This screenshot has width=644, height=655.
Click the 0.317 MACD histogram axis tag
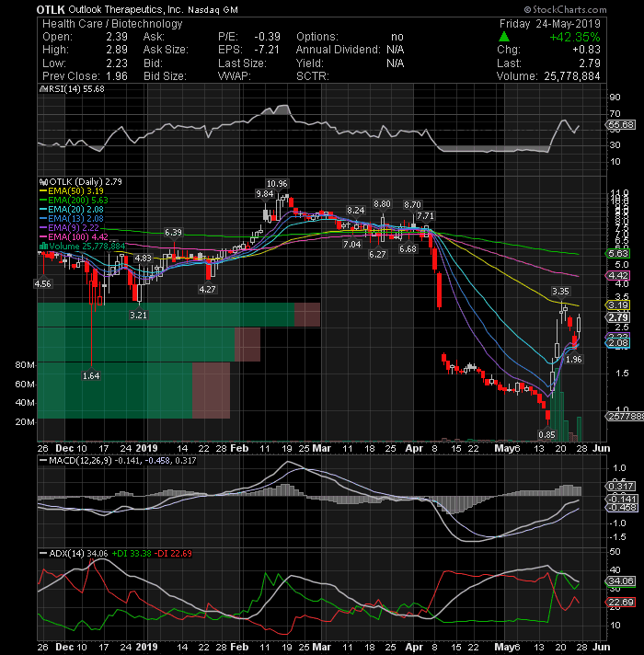[x=620, y=487]
